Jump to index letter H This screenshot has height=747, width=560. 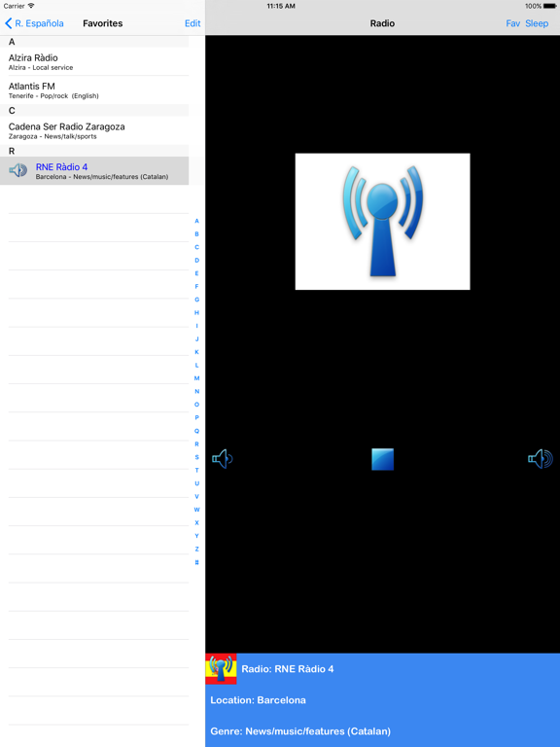[196, 312]
